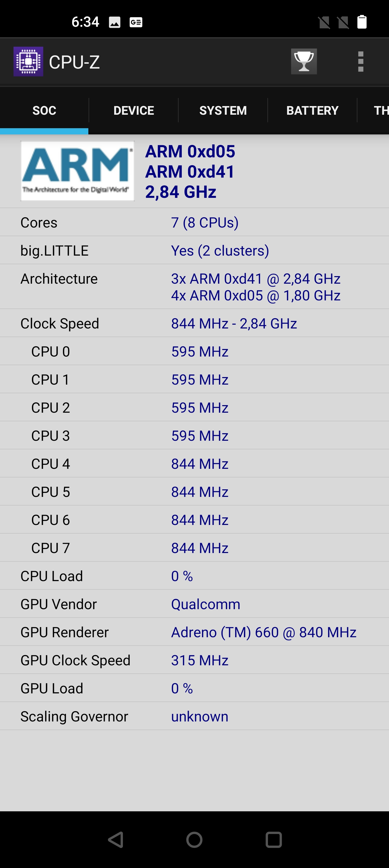
Task: Select the SOC tab
Action: pos(44,110)
